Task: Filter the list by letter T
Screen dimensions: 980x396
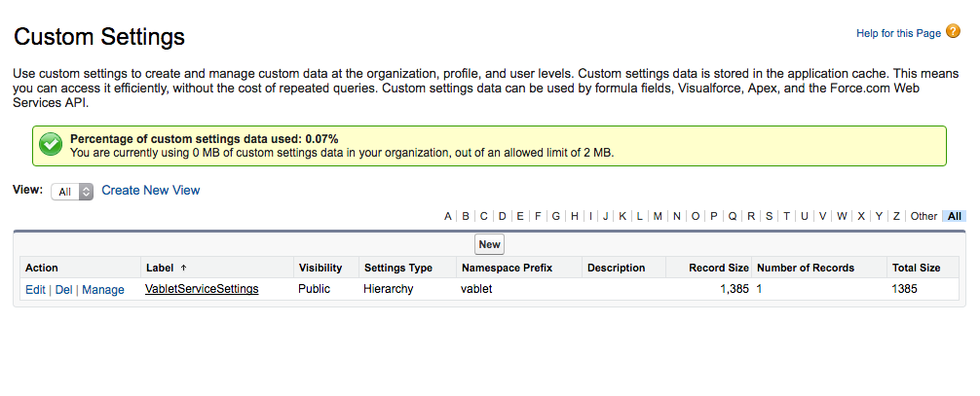Action: [787, 216]
